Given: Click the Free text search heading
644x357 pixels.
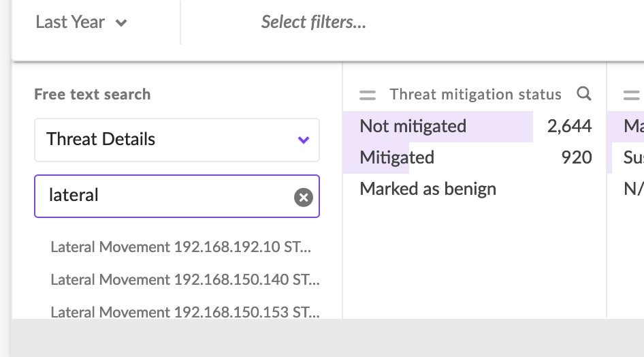Looking at the screenshot, I should 92,95.
